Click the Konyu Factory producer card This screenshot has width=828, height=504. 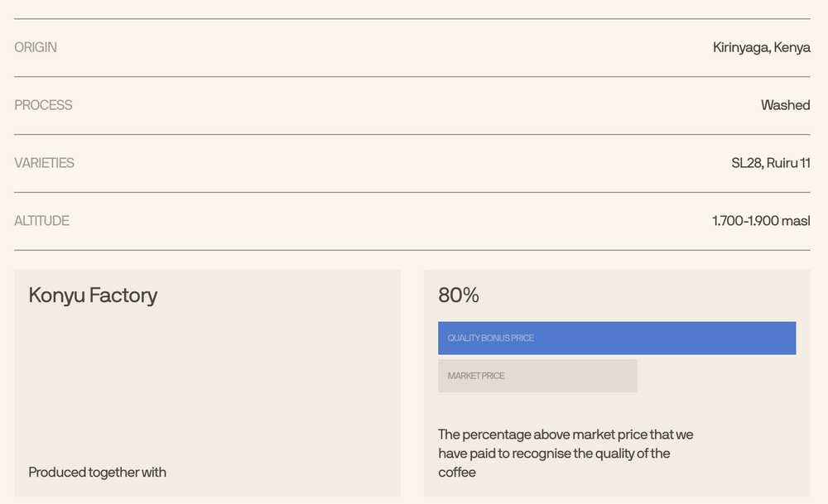207,383
